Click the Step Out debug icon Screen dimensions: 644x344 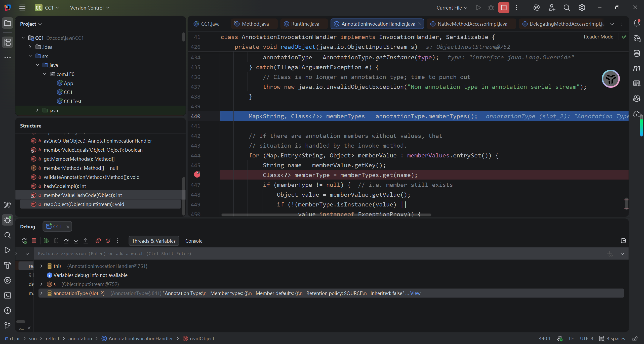pyautogui.click(x=86, y=241)
